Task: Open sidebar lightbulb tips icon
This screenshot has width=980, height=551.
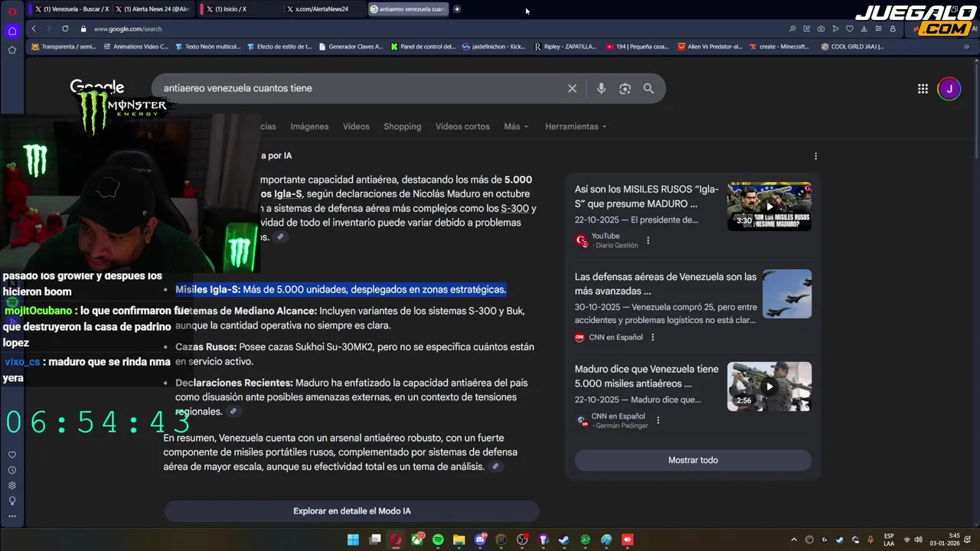Action: point(11,500)
